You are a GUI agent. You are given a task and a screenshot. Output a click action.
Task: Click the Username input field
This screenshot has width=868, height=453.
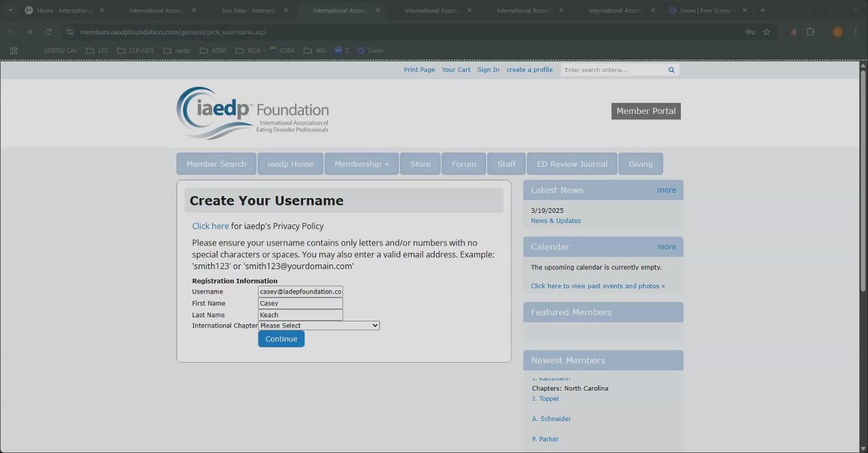300,292
